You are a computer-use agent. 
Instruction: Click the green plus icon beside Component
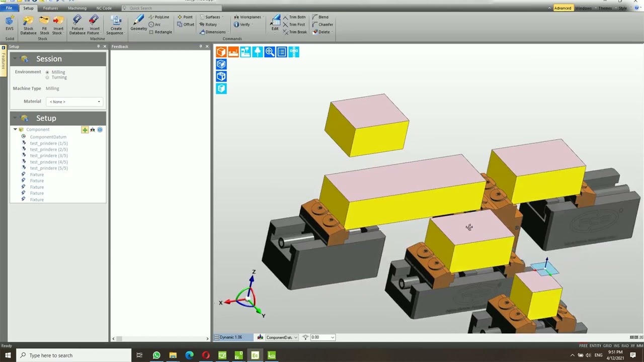pos(85,130)
